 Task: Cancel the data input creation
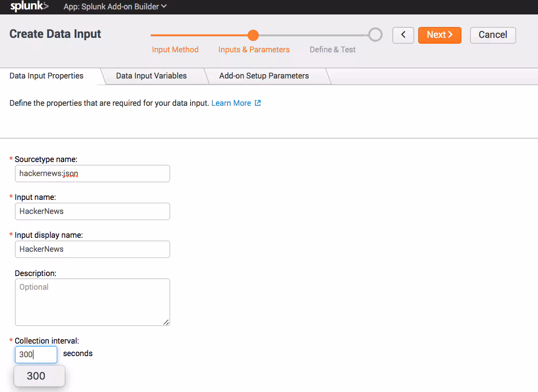[493, 35]
